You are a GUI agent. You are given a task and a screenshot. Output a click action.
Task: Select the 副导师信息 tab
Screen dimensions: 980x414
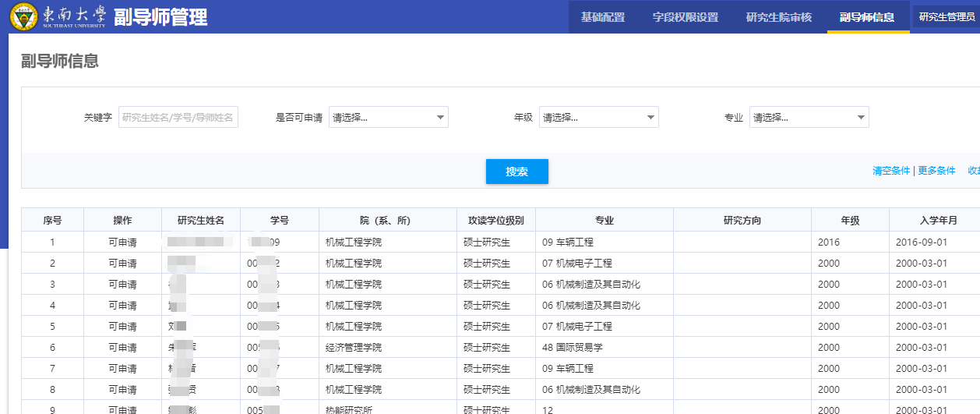click(x=866, y=17)
